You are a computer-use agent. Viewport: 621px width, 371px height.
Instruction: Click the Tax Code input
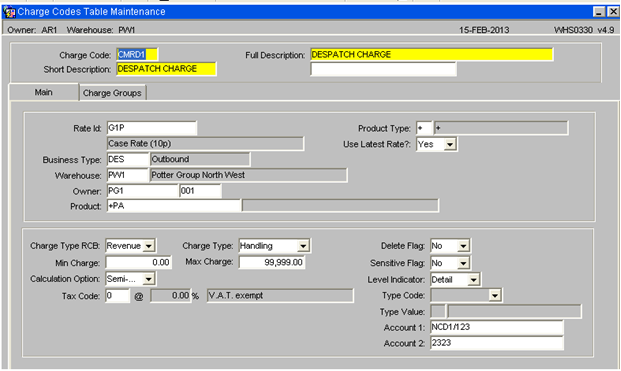pyautogui.click(x=118, y=296)
